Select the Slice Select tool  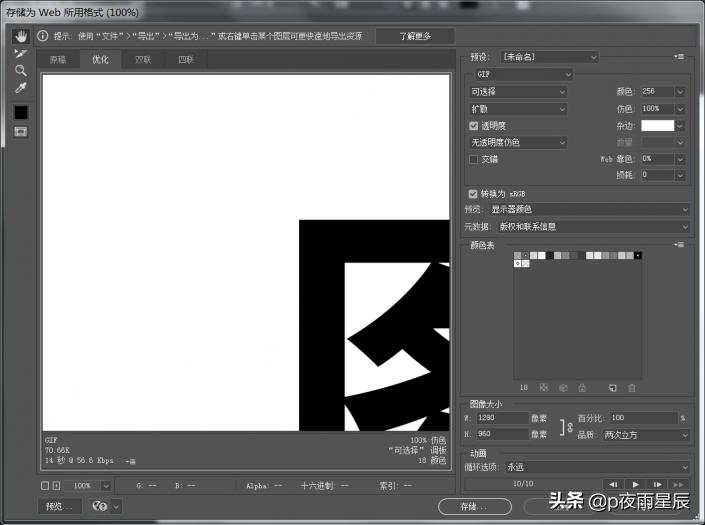coord(21,53)
